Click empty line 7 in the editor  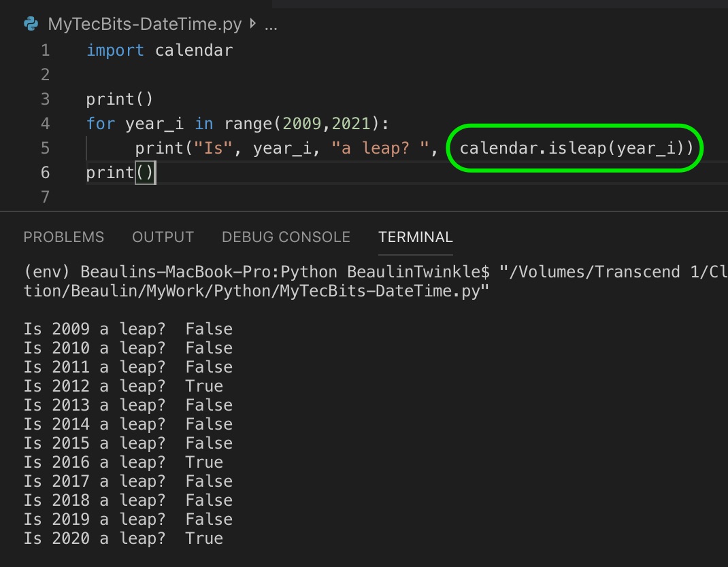(136, 196)
